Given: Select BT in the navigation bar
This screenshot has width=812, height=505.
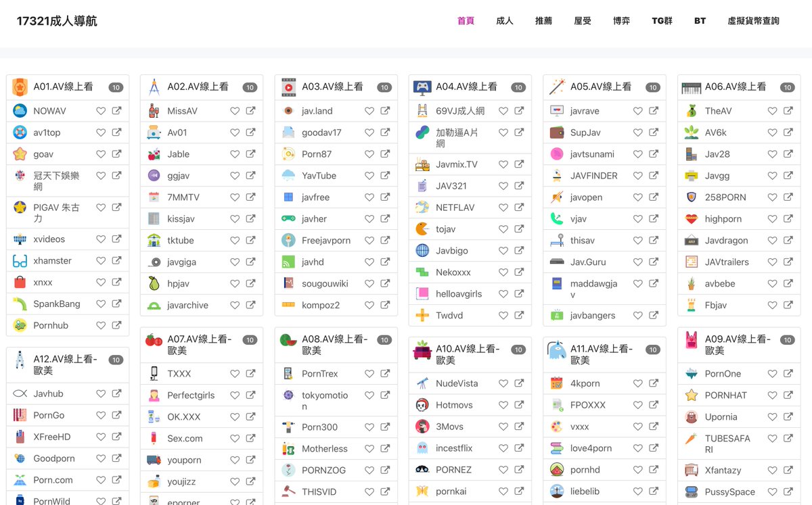Looking at the screenshot, I should coord(700,21).
